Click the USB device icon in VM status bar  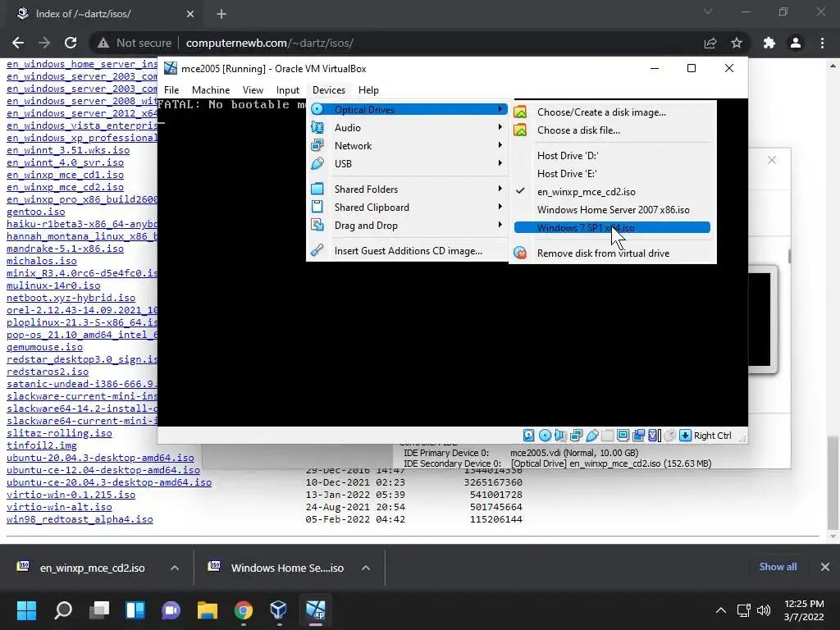(592, 436)
